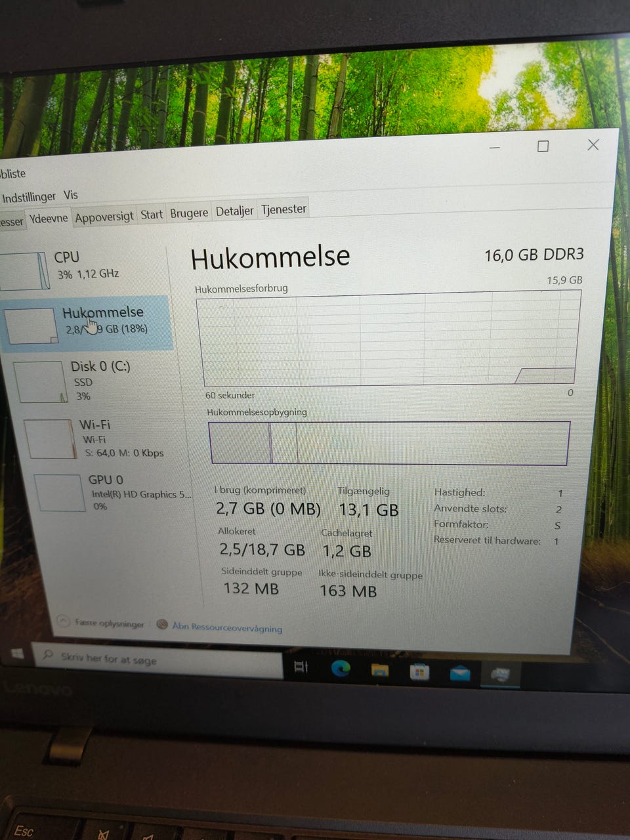Viewport: 630px width, 840px height.
Task: Open the Indstillinger menu
Action: pos(28,197)
